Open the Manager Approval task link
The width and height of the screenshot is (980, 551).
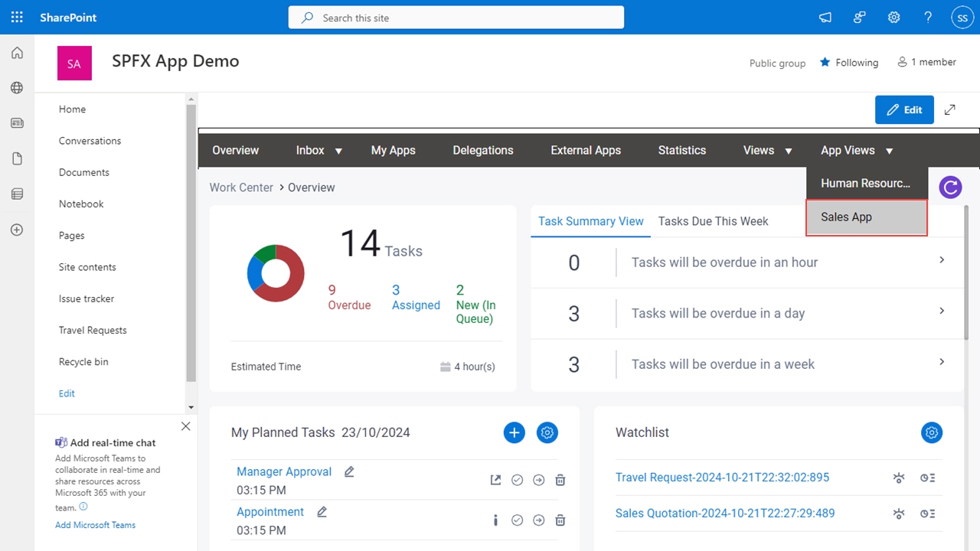pyautogui.click(x=284, y=471)
